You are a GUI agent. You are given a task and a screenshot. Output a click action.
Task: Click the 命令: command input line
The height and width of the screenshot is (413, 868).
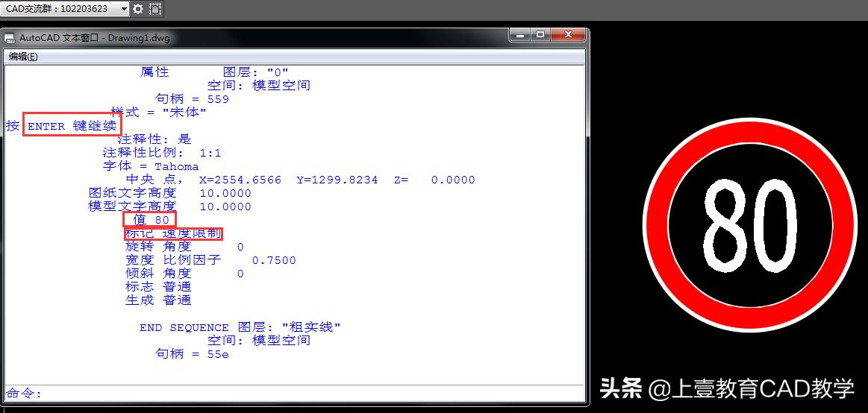[294, 393]
